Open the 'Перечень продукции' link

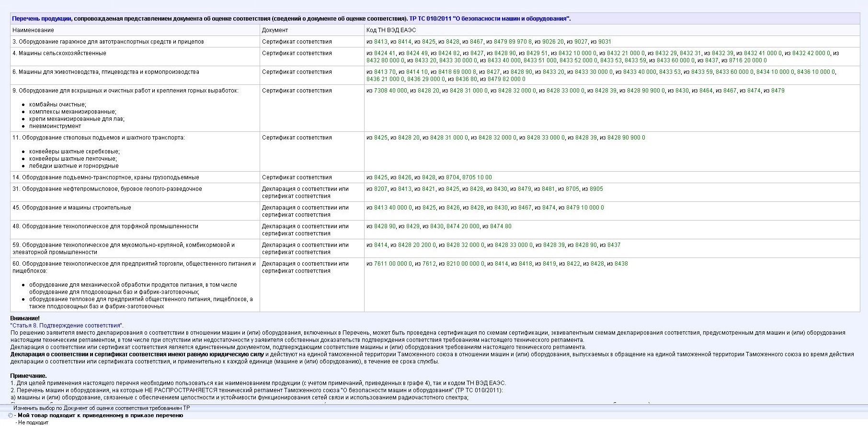[x=42, y=19]
